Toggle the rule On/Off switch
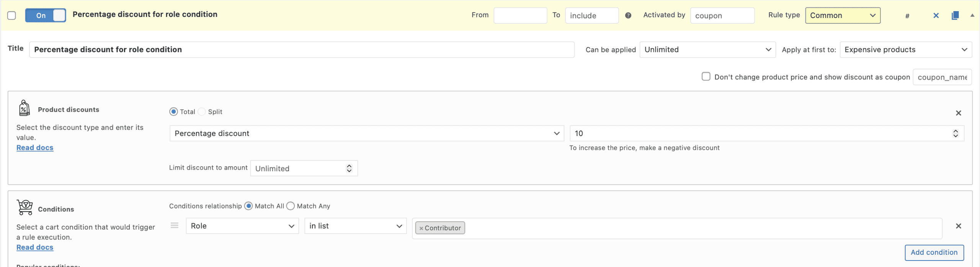This screenshot has width=980, height=267. (x=46, y=15)
